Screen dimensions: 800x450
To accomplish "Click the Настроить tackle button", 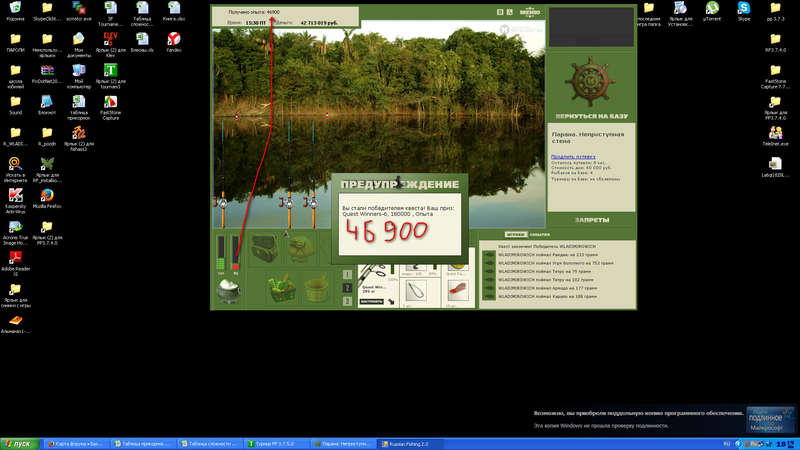I will tap(371, 302).
